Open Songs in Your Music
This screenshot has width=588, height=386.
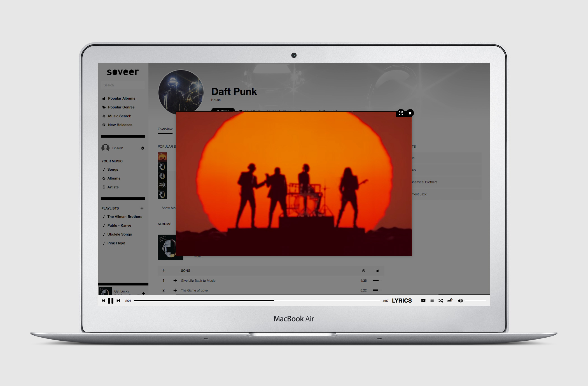113,170
